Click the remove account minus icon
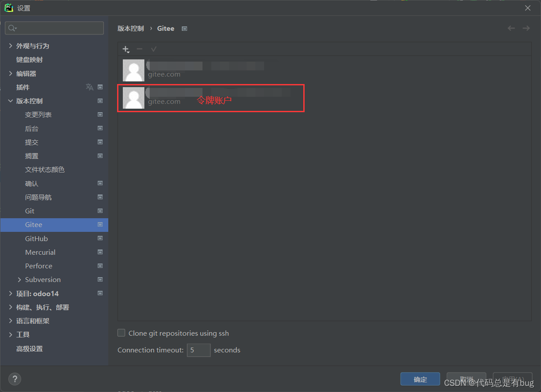The height and width of the screenshot is (392, 541). pyautogui.click(x=140, y=49)
